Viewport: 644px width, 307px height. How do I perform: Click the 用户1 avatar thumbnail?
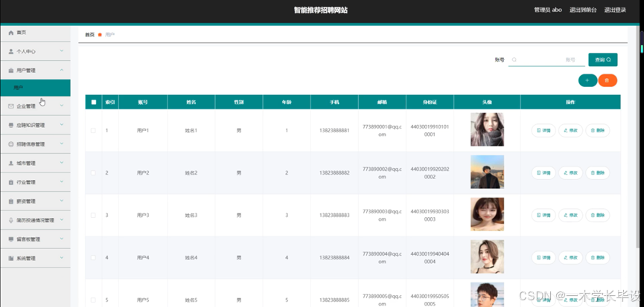click(487, 129)
